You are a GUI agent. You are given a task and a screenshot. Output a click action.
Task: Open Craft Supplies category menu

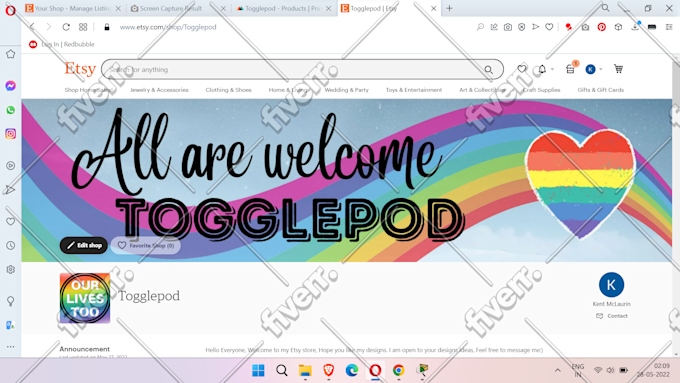541,90
